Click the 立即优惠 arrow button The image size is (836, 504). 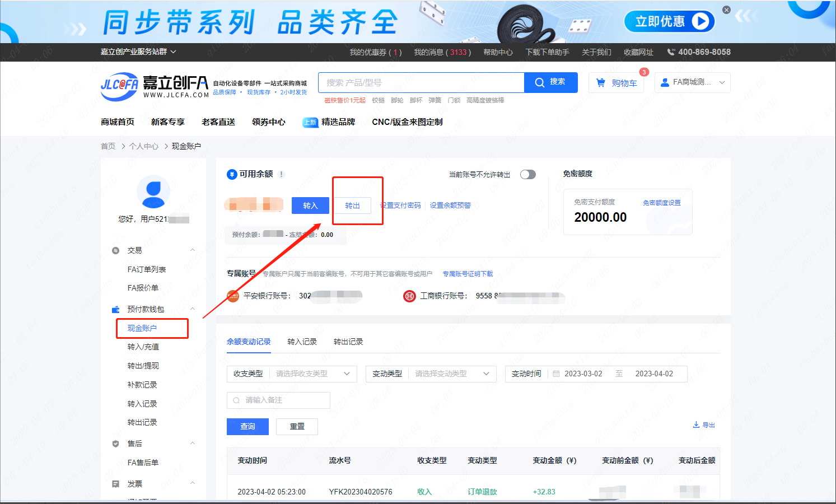[700, 21]
